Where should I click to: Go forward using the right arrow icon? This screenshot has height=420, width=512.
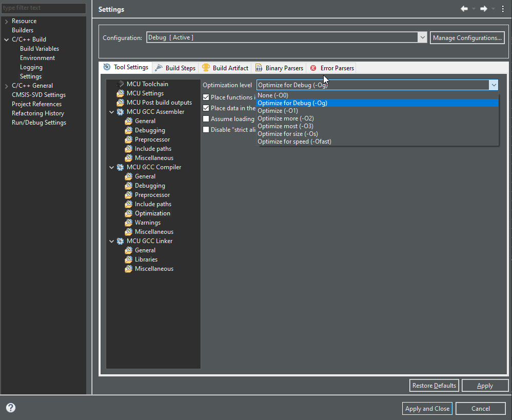tap(484, 9)
